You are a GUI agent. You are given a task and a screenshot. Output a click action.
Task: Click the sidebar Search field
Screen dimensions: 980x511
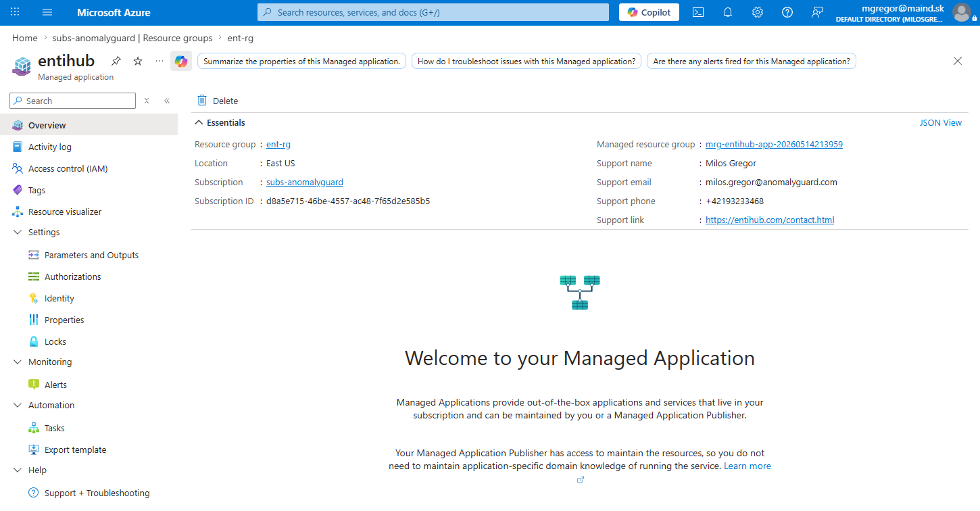pos(73,101)
